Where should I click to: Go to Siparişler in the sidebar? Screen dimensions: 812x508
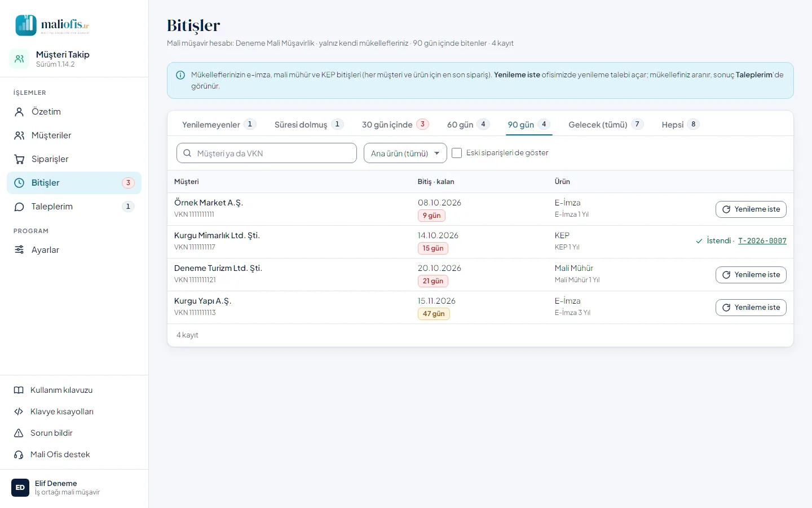pos(74,159)
